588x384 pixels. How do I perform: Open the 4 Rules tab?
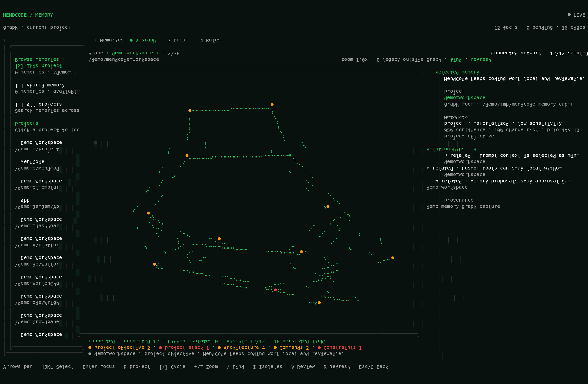tap(210, 40)
